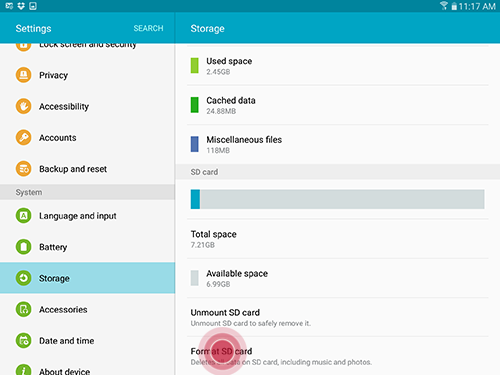Viewport: 500px width, 375px height.
Task: Open Accessories settings
Action: coord(87,309)
